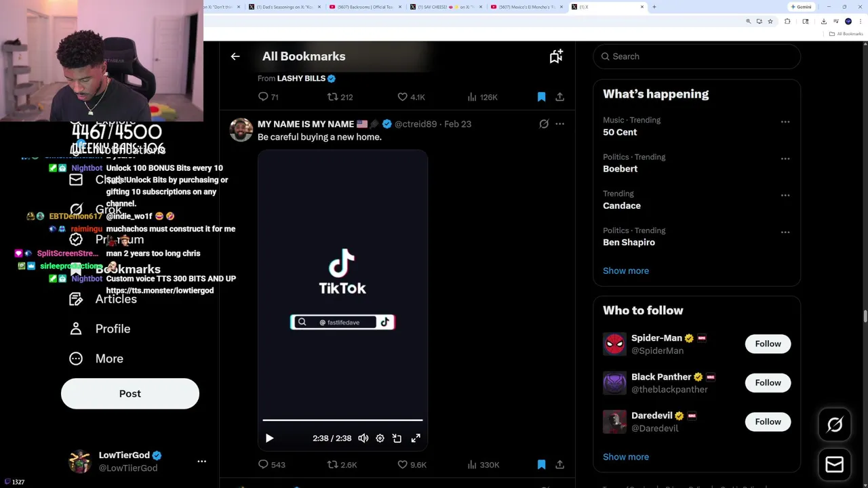This screenshot has width=868, height=488.
Task: Open Chrome downloads icon
Action: (x=823, y=21)
